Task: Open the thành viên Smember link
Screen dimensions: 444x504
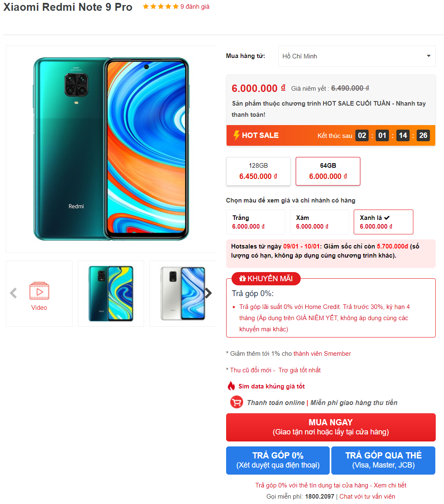Action: pos(322,354)
